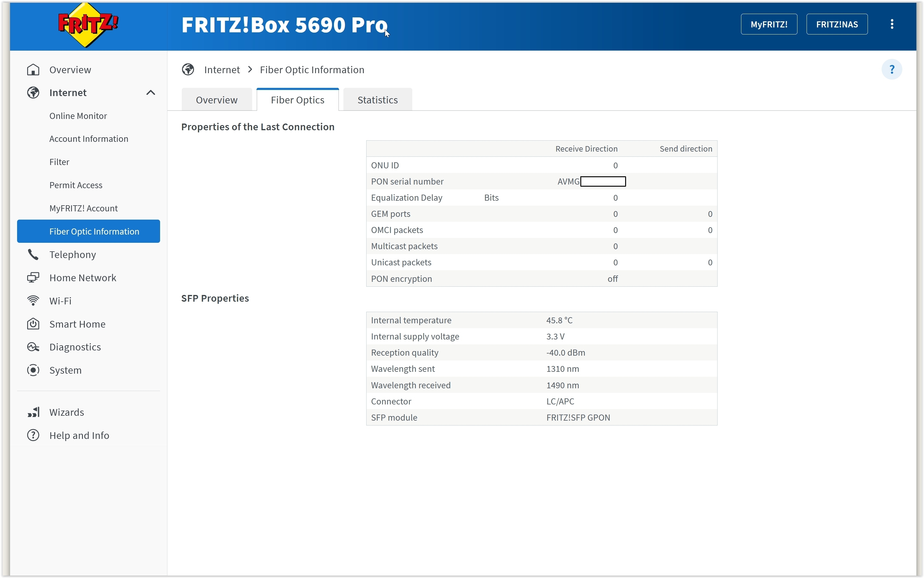Click the Reception quality value -40.0 dBm
Image resolution: width=924 pixels, height=578 pixels.
pos(566,353)
